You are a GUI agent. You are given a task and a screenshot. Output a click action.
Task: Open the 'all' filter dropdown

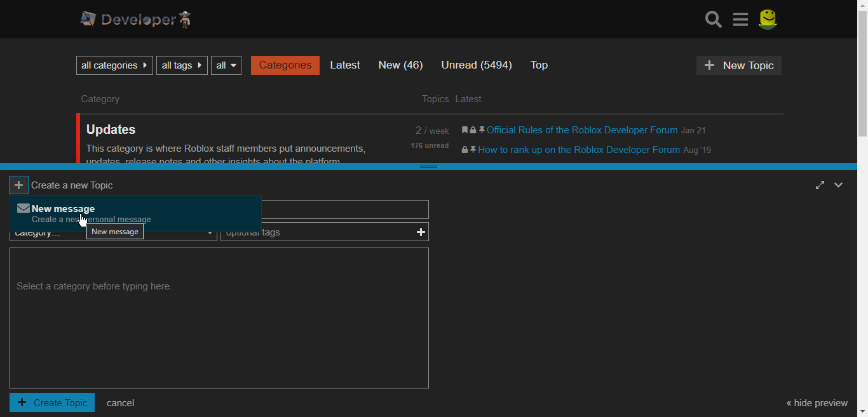[x=226, y=65]
